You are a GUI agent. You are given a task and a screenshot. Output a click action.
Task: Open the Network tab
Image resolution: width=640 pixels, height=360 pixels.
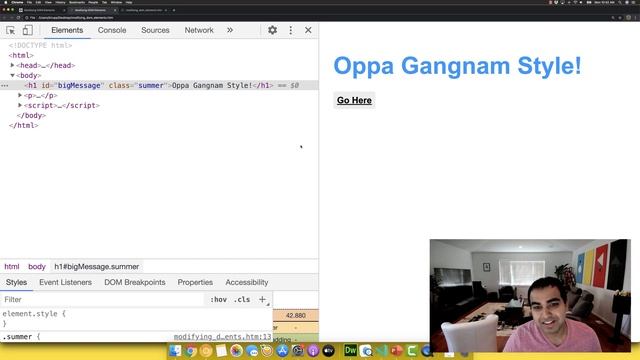click(x=199, y=30)
